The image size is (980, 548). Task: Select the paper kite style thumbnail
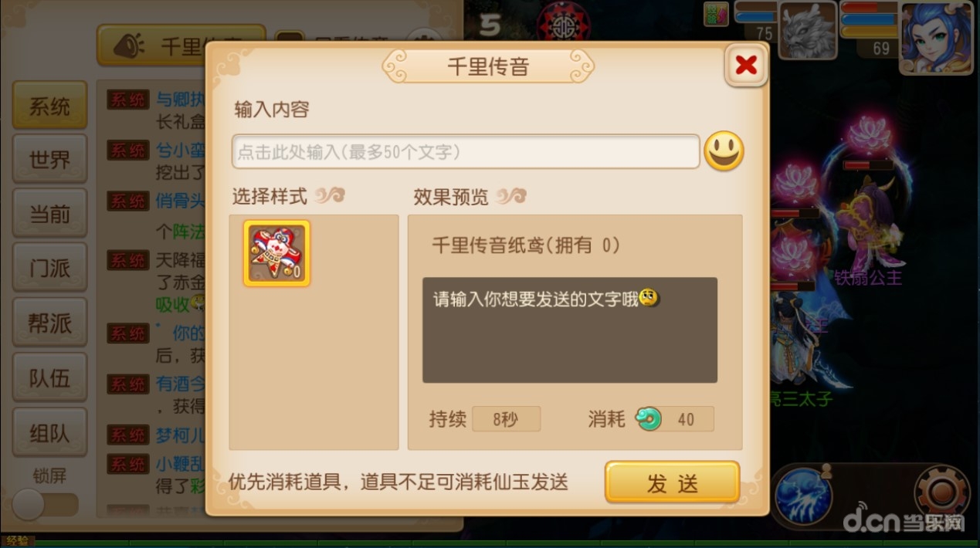pyautogui.click(x=276, y=253)
